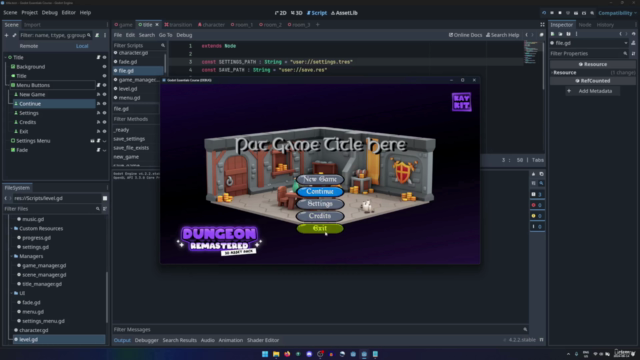
Task: Open Online Docs link
Action: tap(465, 35)
